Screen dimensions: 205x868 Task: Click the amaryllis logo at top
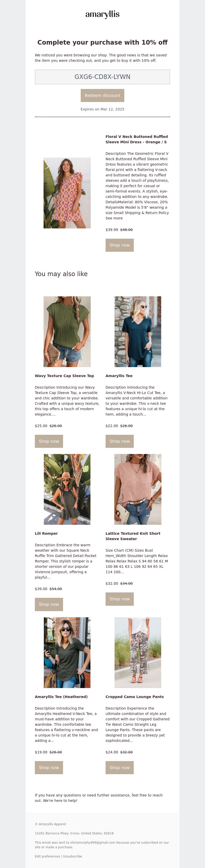[x=102, y=14]
